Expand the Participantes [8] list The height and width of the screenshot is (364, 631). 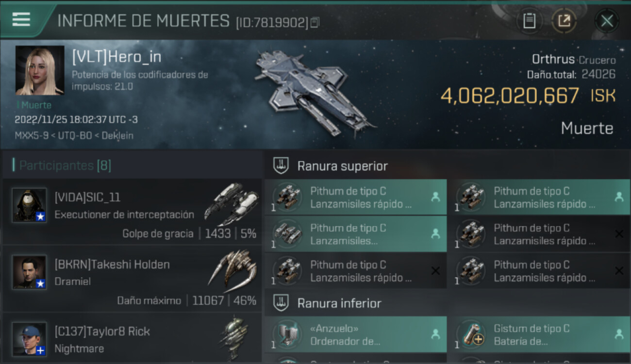tap(65, 165)
